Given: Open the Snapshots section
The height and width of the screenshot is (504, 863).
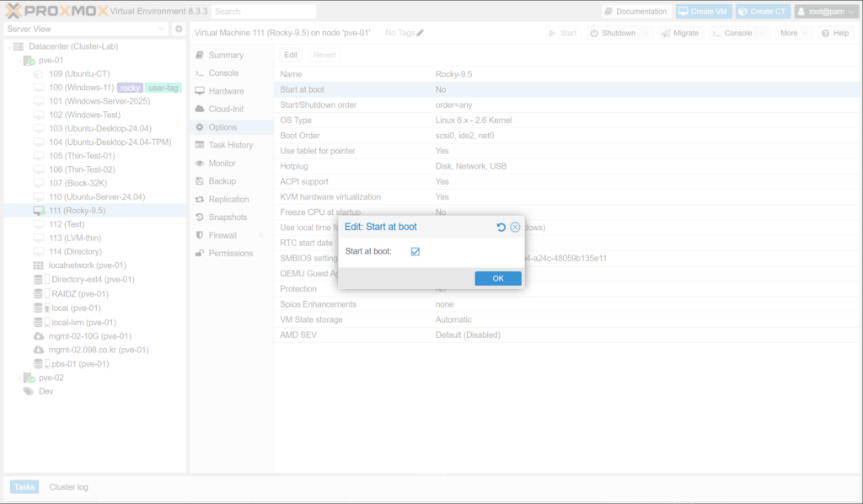Looking at the screenshot, I should click(227, 217).
